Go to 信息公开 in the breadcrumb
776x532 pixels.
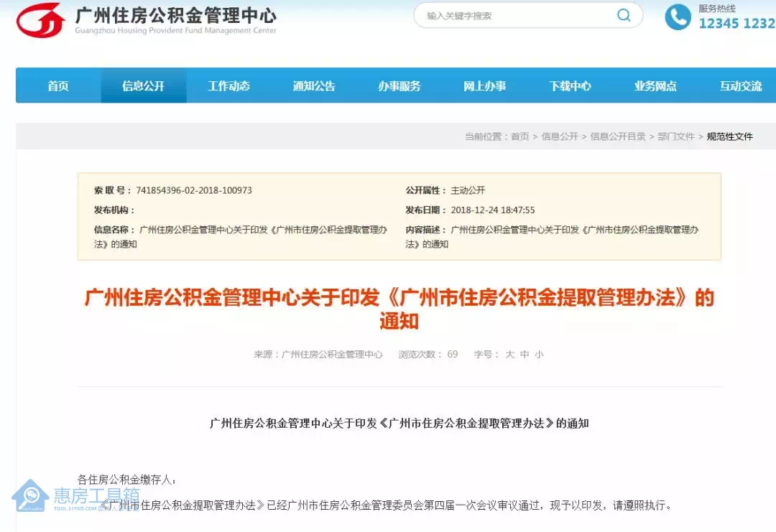[560, 136]
